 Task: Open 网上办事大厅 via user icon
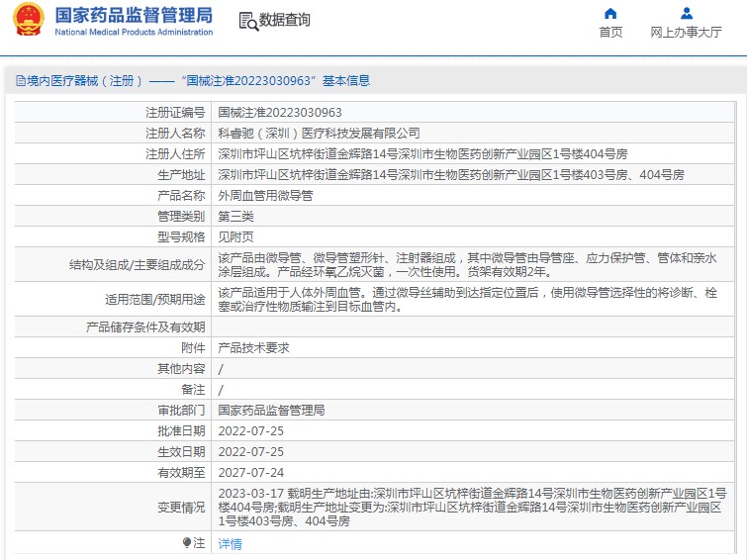(x=687, y=13)
